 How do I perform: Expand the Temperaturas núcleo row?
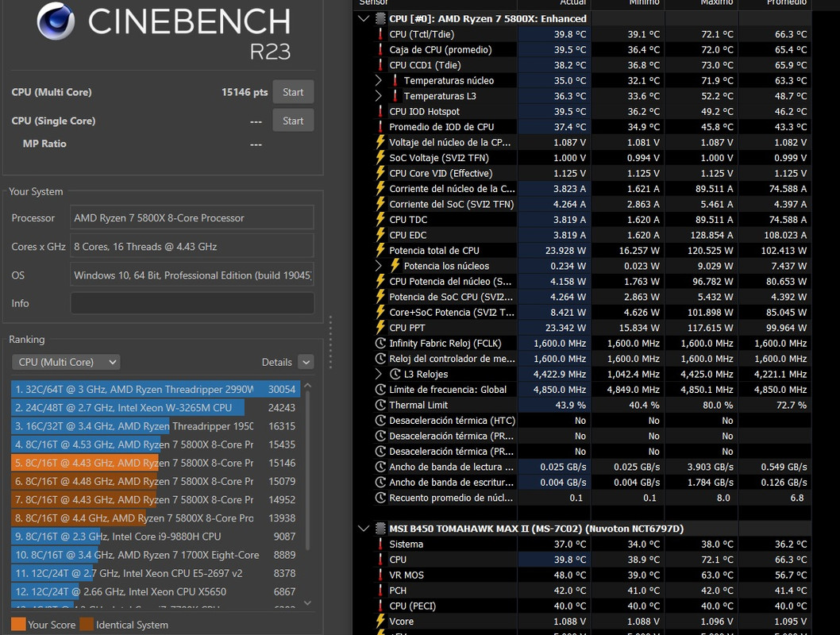point(378,80)
